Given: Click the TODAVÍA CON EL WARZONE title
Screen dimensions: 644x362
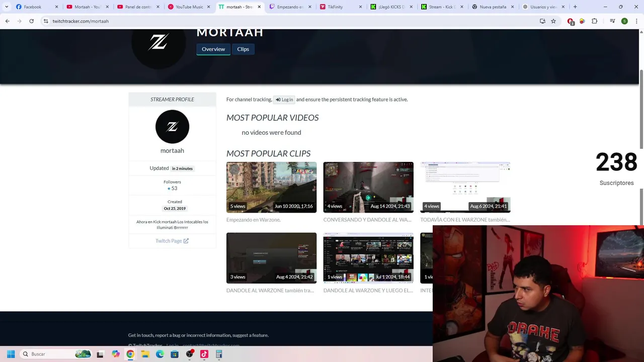Looking at the screenshot, I should coord(465,220).
